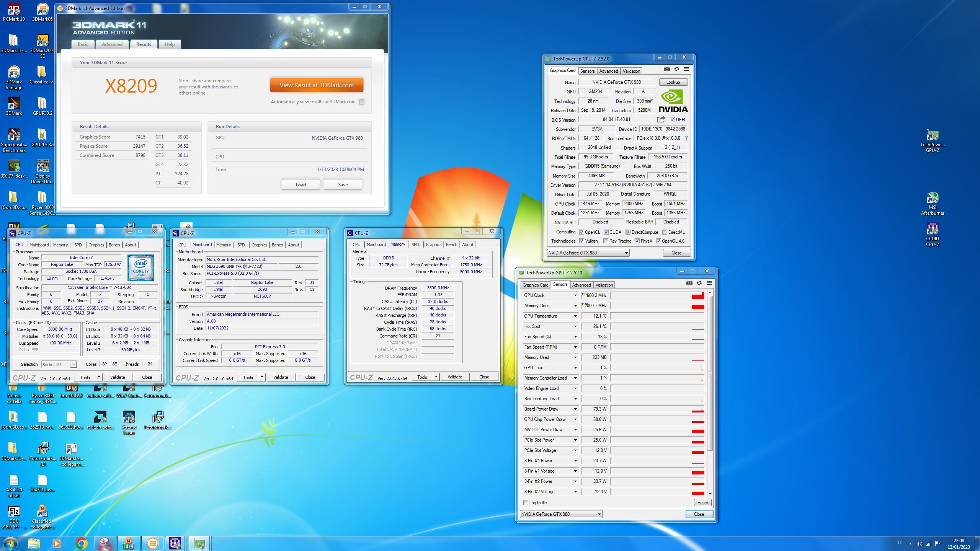This screenshot has height=551, width=980.
Task: Switch to Advanced tab in 3DMark 11
Action: click(112, 44)
